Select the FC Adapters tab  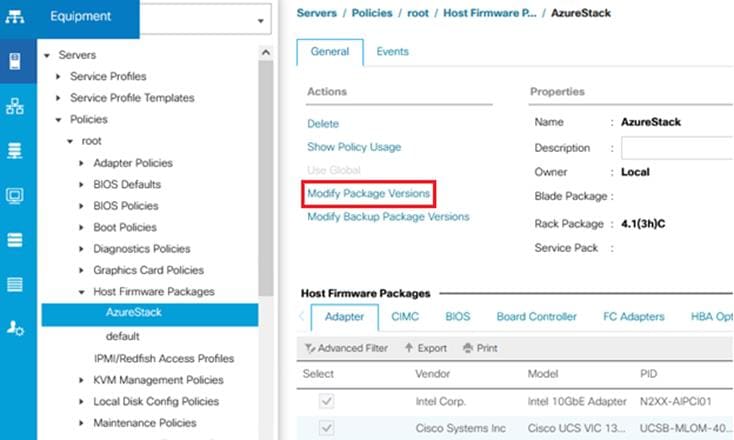pos(633,317)
